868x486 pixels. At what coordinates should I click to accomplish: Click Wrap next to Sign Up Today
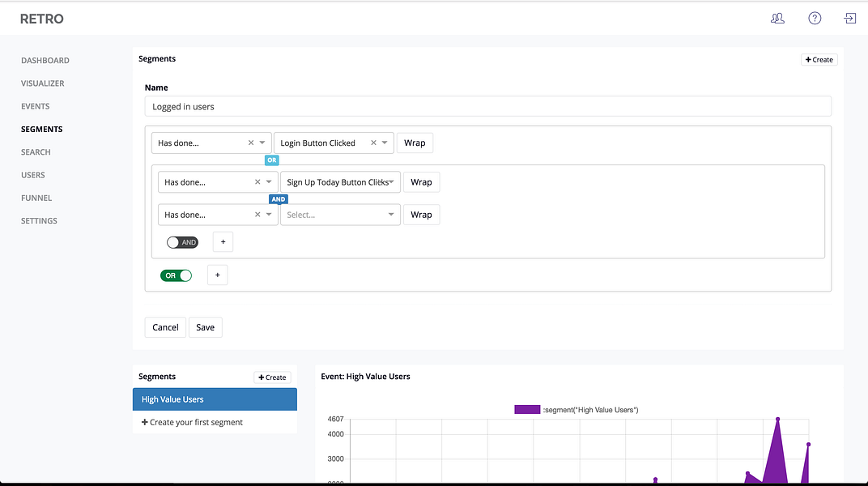(x=421, y=182)
